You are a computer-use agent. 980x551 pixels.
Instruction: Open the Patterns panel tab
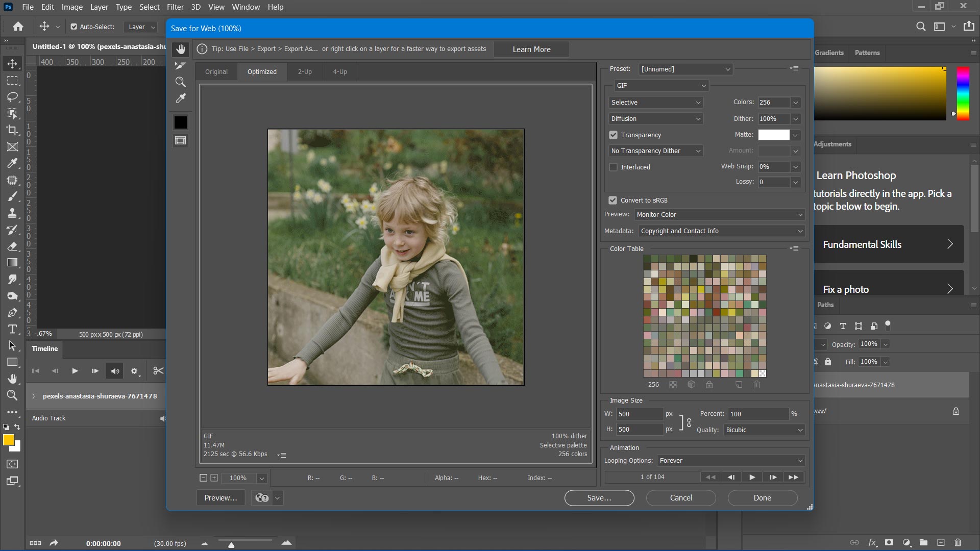867,53
